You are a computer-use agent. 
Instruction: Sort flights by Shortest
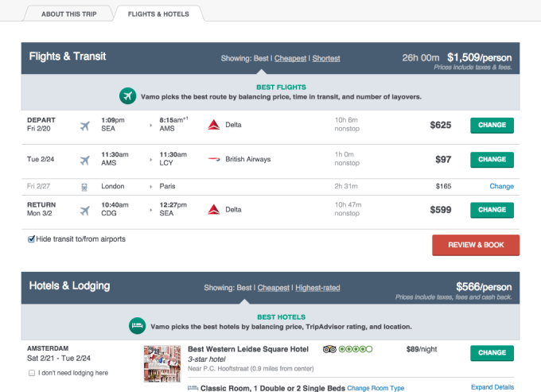click(x=326, y=58)
